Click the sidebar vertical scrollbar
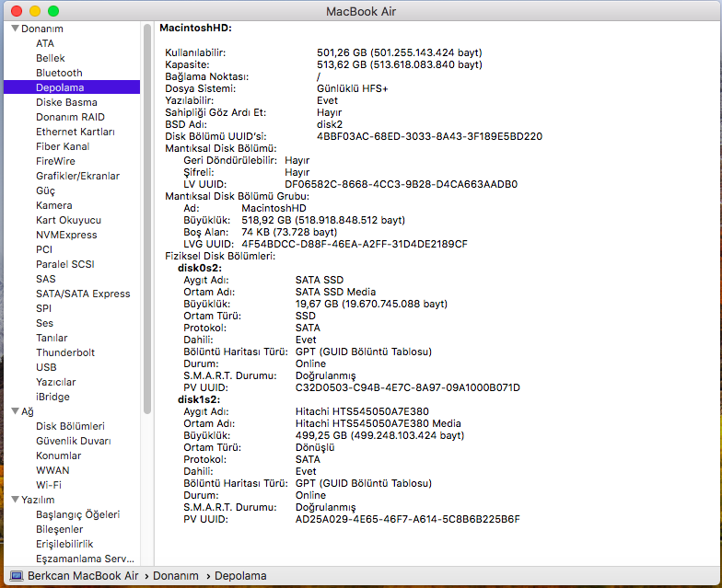Image resolution: width=722 pixels, height=588 pixels. (146, 221)
